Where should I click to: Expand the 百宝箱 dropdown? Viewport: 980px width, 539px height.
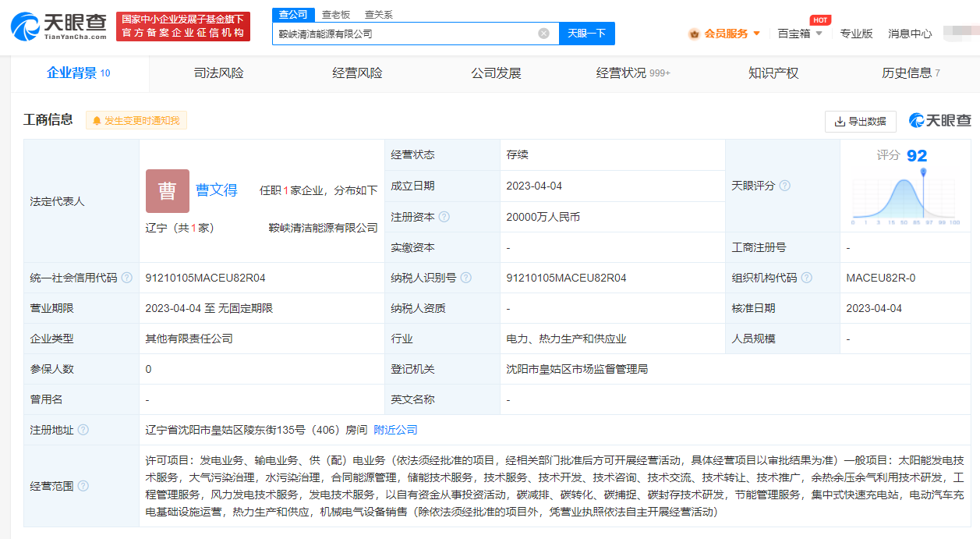(800, 34)
